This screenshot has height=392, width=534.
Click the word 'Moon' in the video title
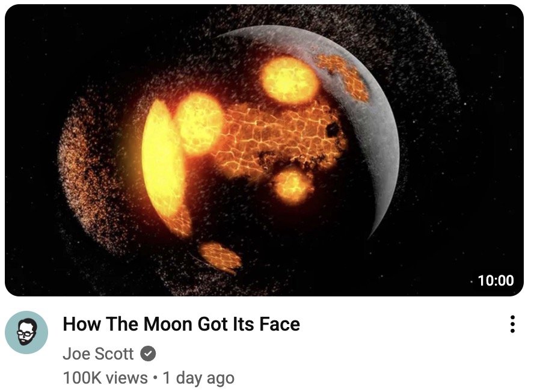click(x=169, y=324)
